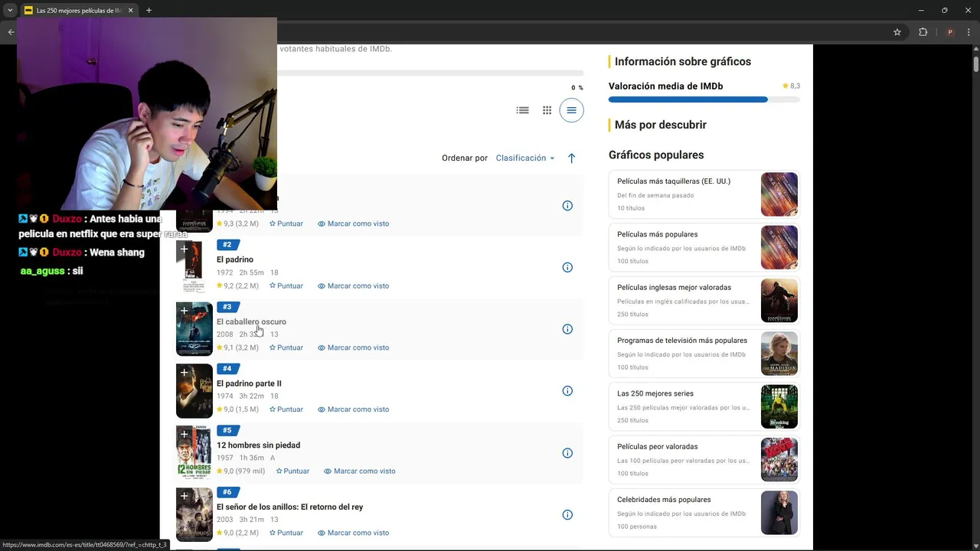This screenshot has width=980, height=551.
Task: Open a new browser tab
Action: click(149, 11)
